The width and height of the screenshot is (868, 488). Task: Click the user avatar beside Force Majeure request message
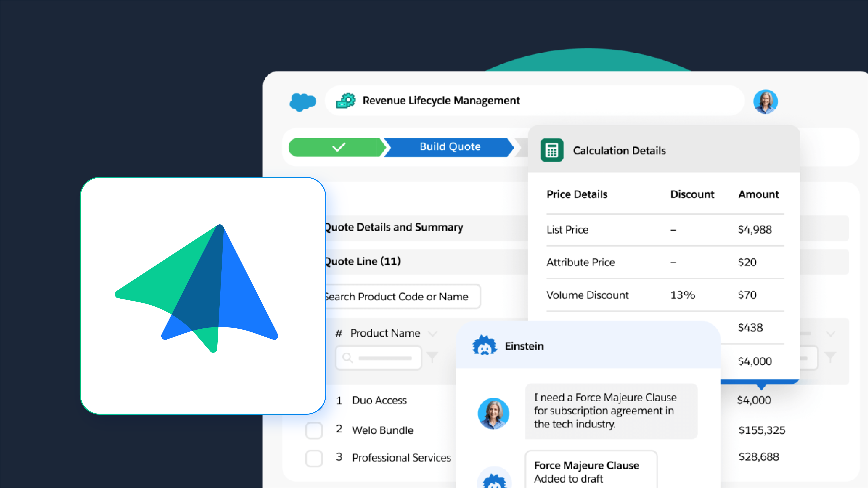493,413
